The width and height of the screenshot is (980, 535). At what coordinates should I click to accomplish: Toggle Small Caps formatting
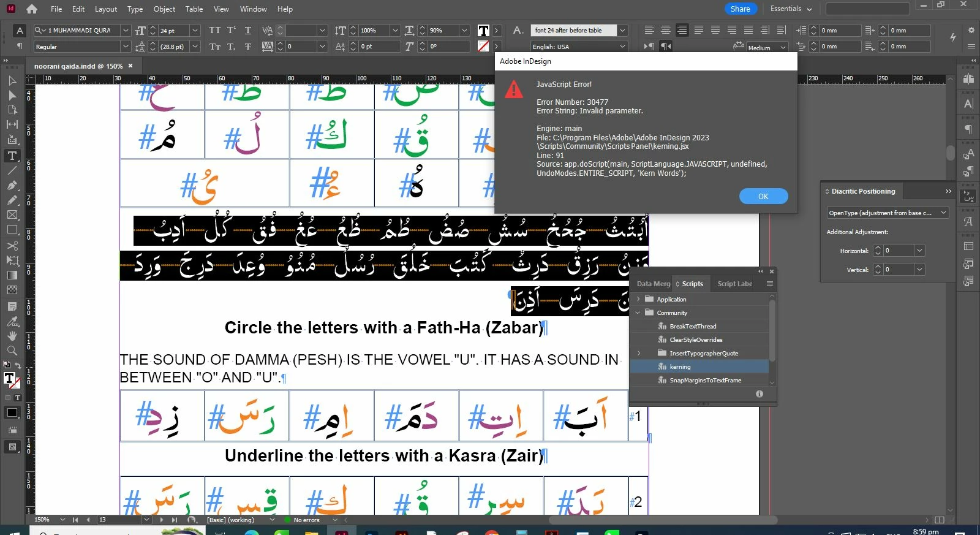[214, 47]
